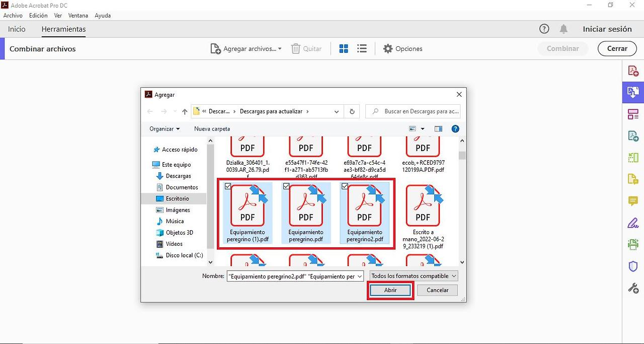Toggle the preview pane icon in dialog
Screen dimensions: 644x344
(x=438, y=129)
